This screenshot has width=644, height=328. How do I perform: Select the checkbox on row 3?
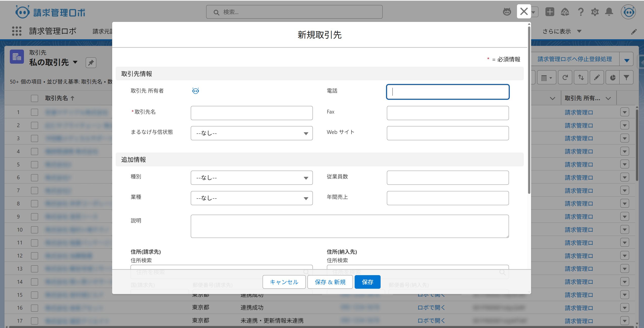coord(35,138)
